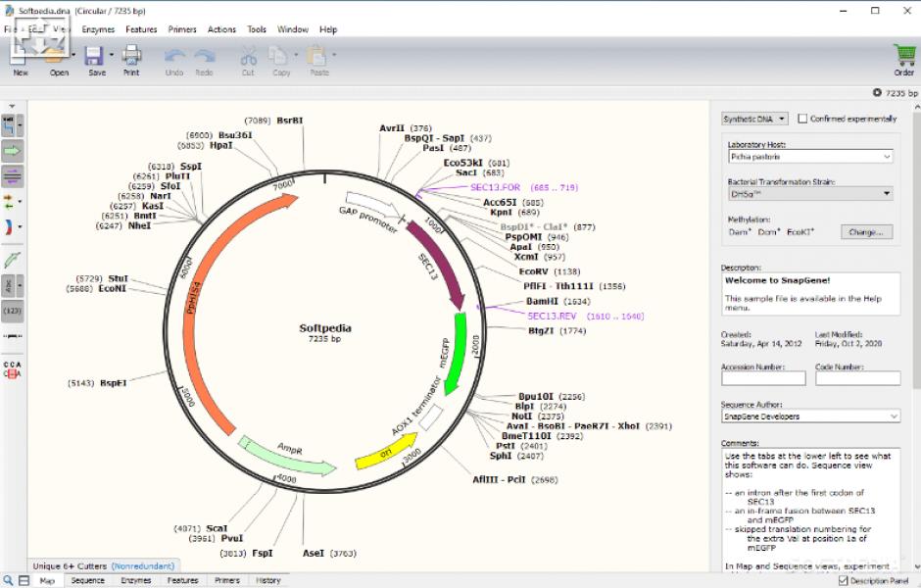Click the Change... methylation button
This screenshot has height=588, width=921.
(866, 232)
